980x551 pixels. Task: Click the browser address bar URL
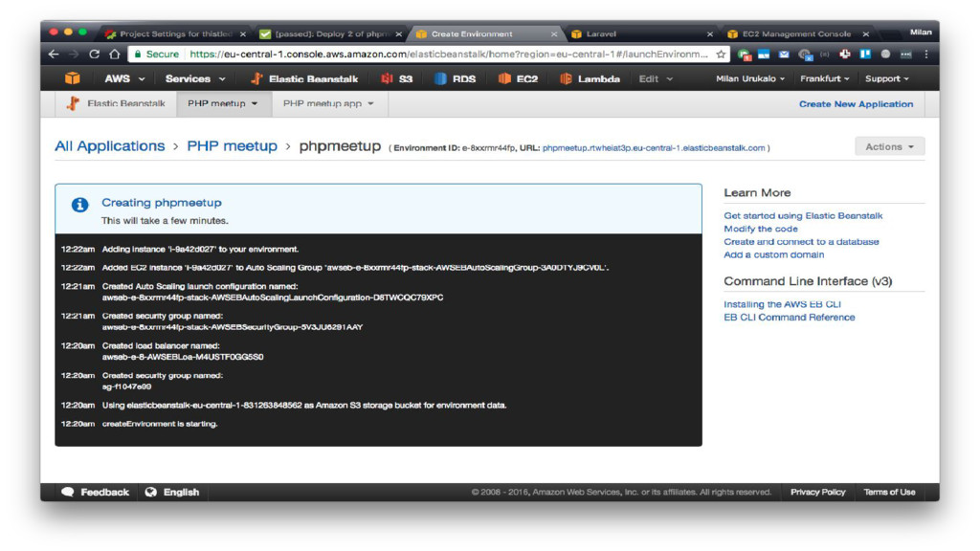[449, 55]
